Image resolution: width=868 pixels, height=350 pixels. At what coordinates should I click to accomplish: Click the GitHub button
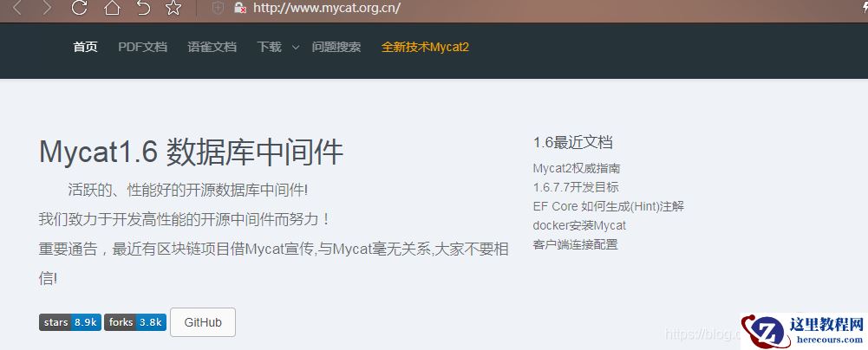[x=203, y=322]
